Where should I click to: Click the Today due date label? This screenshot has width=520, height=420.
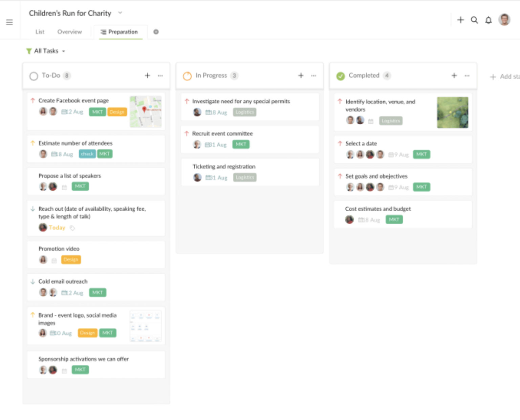(x=57, y=228)
